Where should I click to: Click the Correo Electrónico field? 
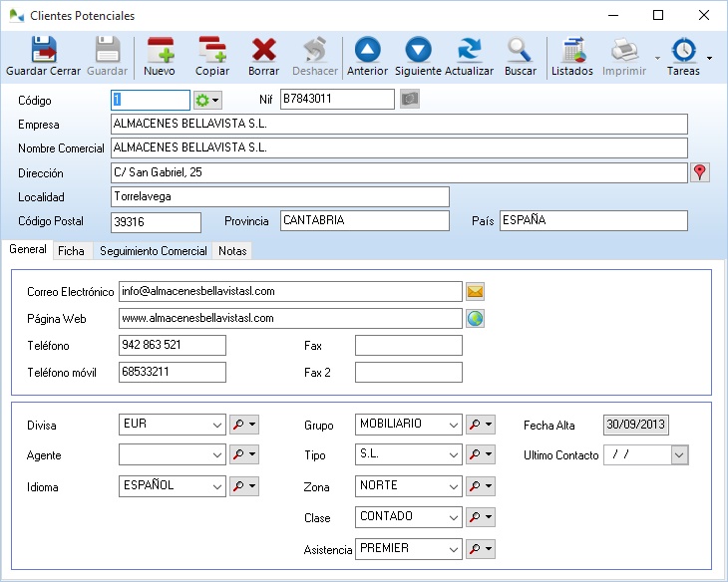pos(290,291)
